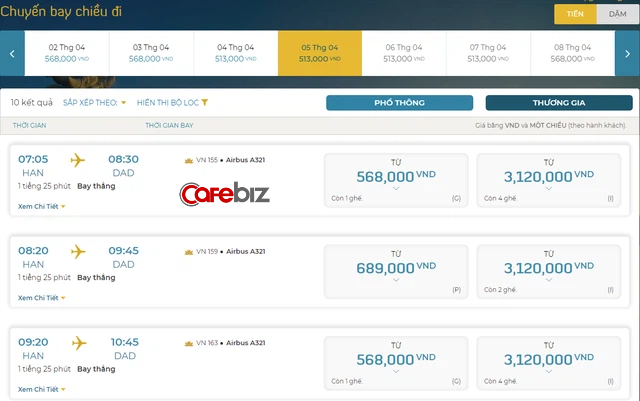The image size is (640, 401).
Task: Select 689,000 VND economy fare for VN 159
Action: [x=397, y=267]
